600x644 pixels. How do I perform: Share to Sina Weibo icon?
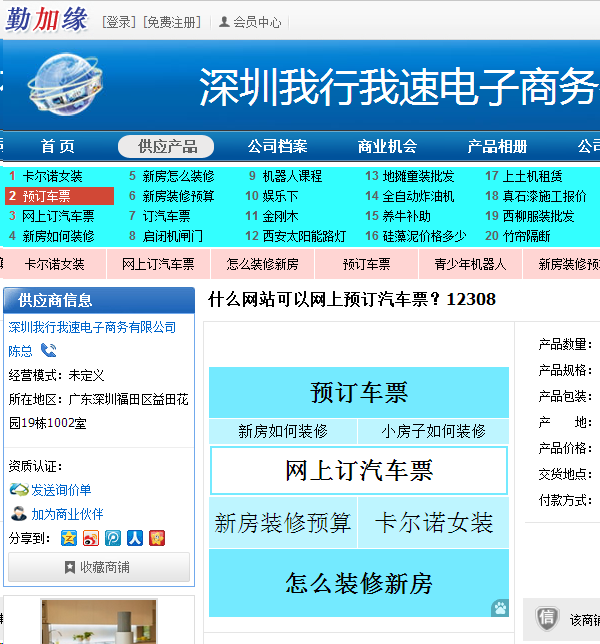click(91, 538)
